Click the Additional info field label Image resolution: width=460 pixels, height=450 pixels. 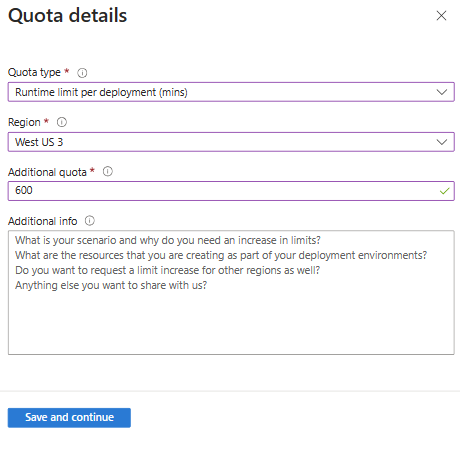(43, 221)
